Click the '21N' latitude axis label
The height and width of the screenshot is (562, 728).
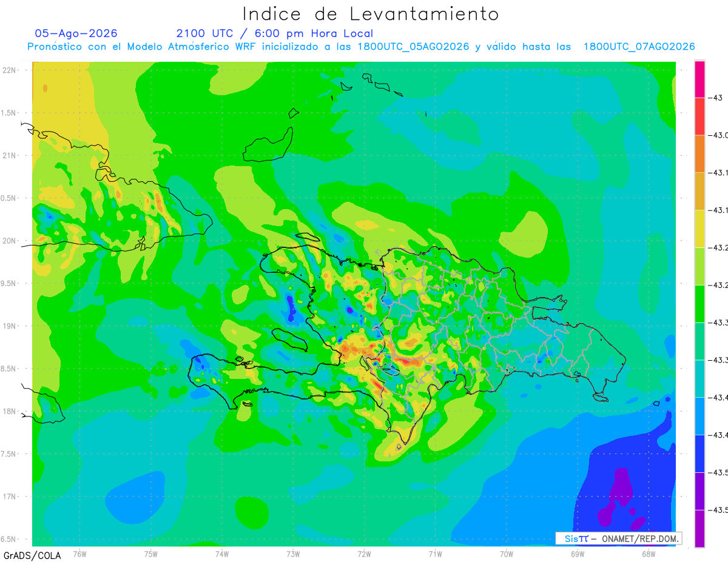pos(10,155)
